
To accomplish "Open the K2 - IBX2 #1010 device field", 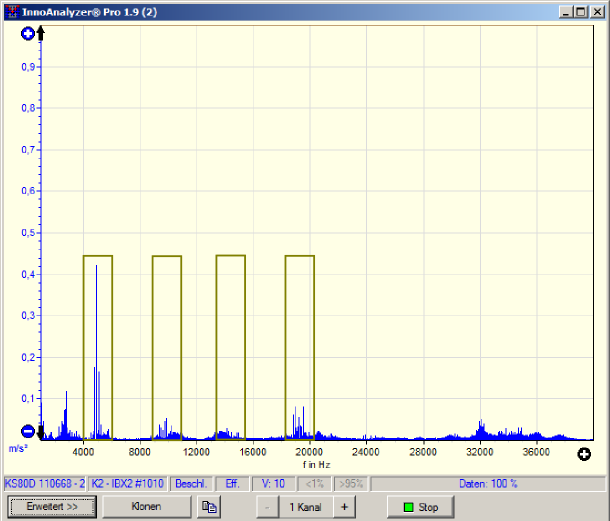I will click(x=129, y=484).
